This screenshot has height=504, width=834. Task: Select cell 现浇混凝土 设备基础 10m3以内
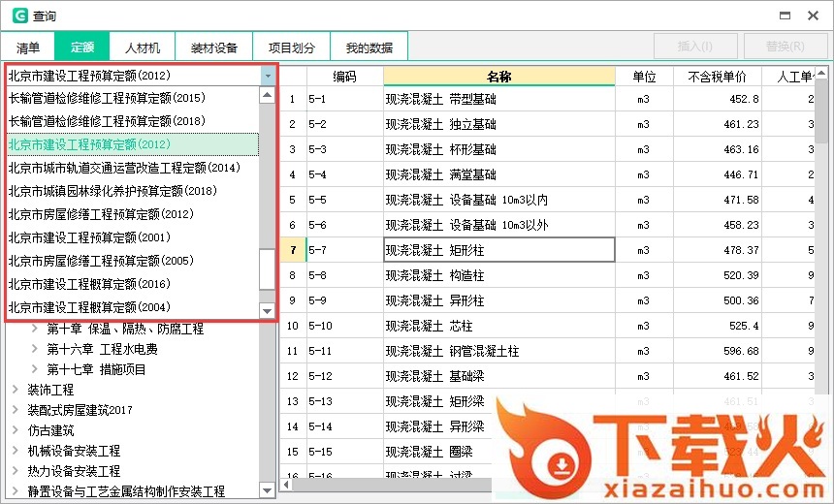pyautogui.click(x=498, y=200)
